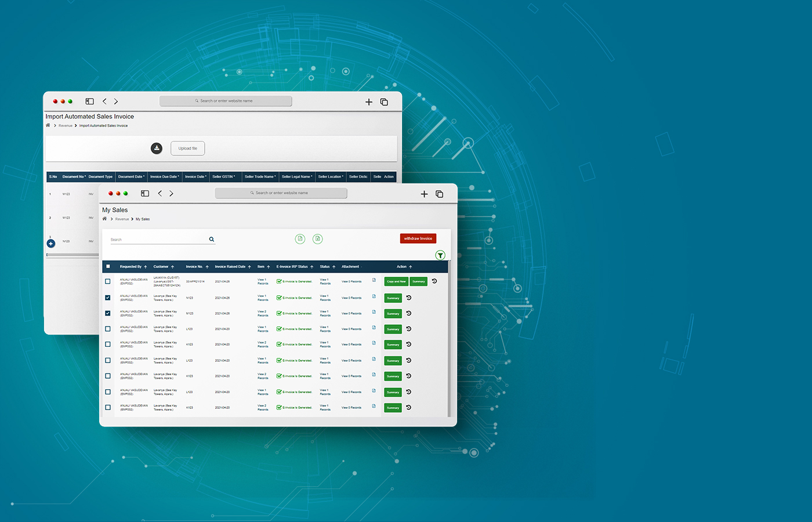The image size is (812, 522).
Task: Show tab overview in the My Sales window
Action: (440, 194)
